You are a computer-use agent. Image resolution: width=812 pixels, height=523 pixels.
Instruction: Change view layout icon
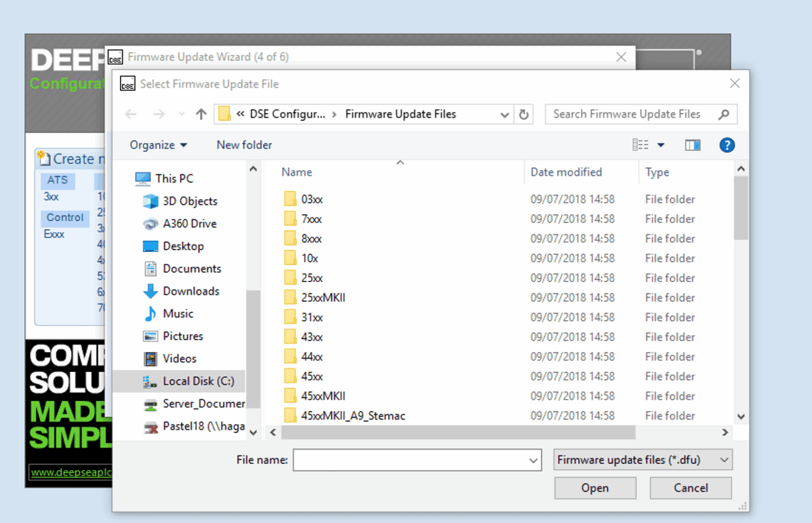(x=640, y=145)
